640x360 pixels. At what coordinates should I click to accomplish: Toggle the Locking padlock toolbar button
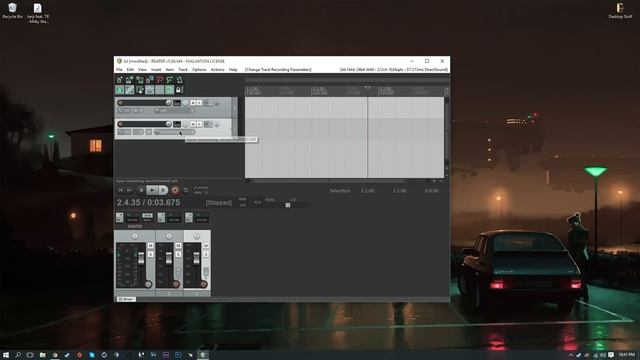point(179,90)
